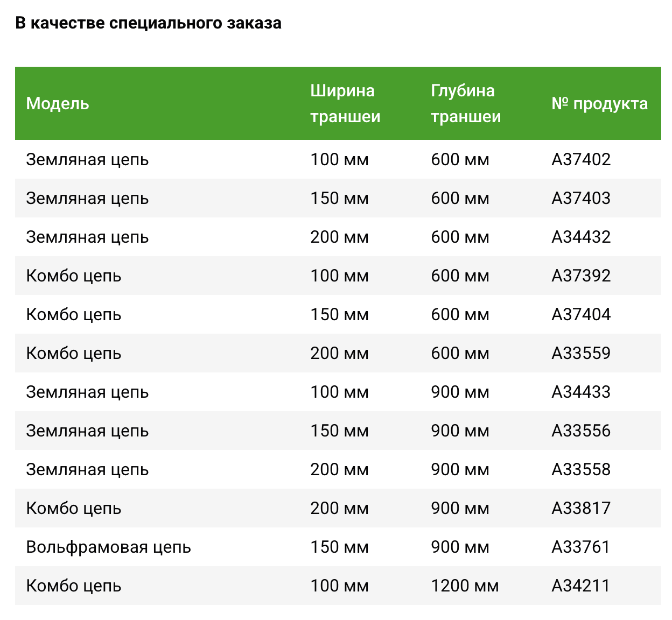Click the "№ продукта" column header
672x620 pixels.
[x=599, y=103]
